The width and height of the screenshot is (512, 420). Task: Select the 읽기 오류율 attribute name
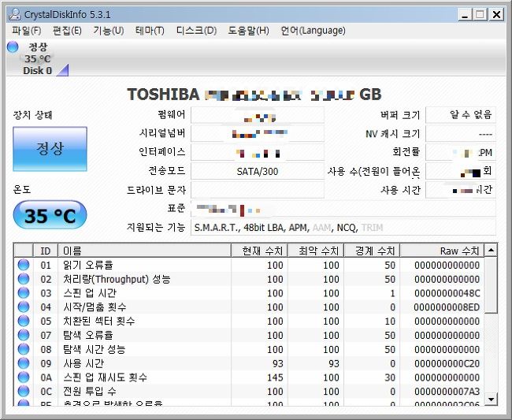(88, 265)
